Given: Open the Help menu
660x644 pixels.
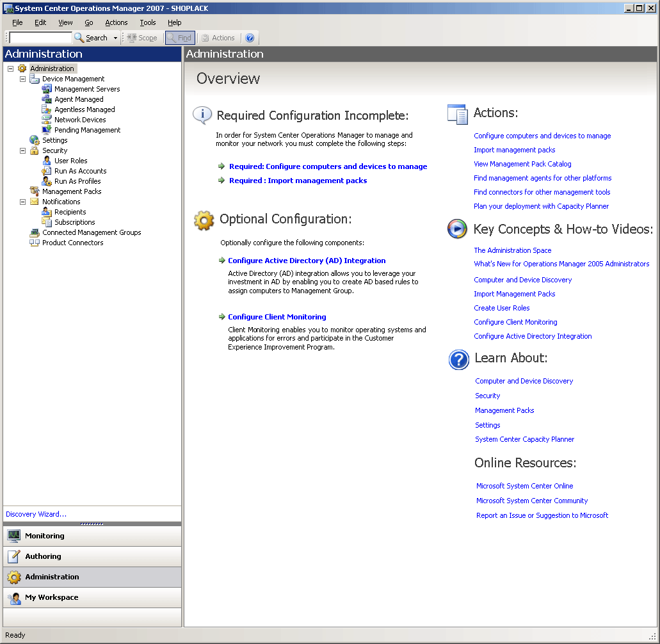Looking at the screenshot, I should pos(174,22).
